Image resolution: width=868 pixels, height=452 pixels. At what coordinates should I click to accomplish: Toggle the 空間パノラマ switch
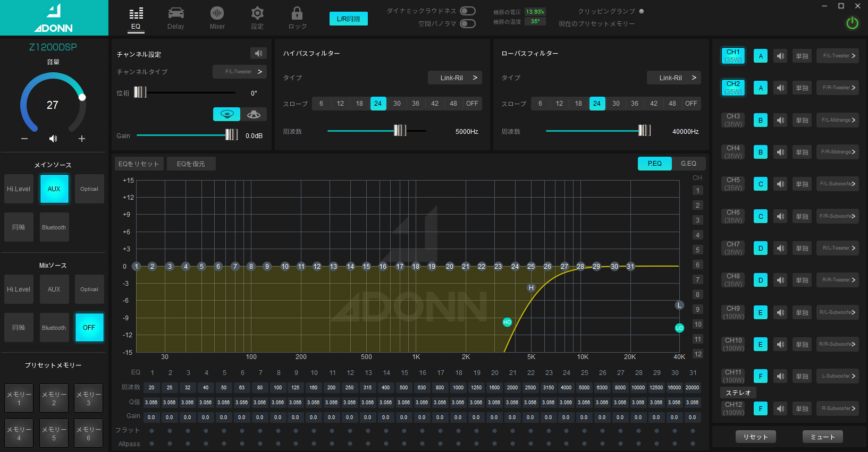(467, 23)
